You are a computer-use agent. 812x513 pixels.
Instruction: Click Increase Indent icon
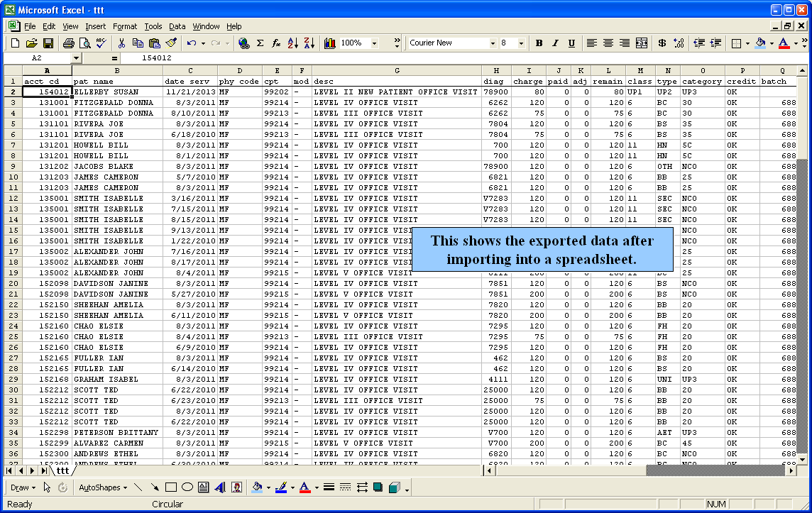715,43
